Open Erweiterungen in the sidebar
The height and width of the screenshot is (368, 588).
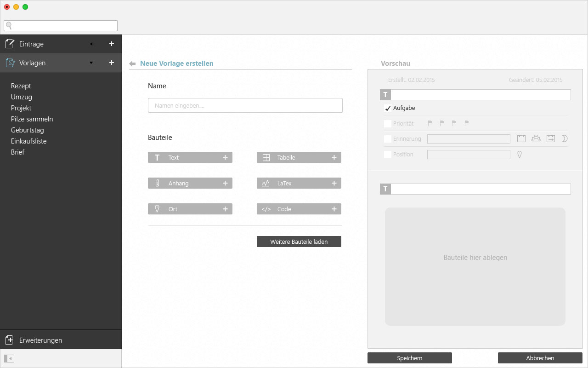tap(40, 340)
